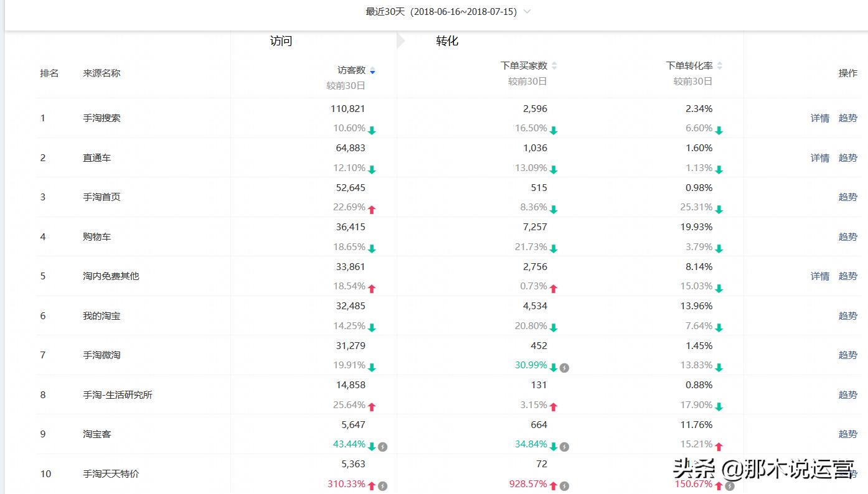Click the lightning icon beside 30.99%
868x494 pixels.
564,368
